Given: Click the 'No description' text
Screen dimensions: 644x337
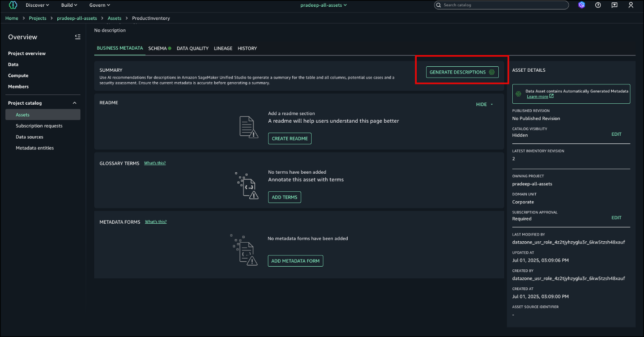Looking at the screenshot, I should (x=110, y=30).
